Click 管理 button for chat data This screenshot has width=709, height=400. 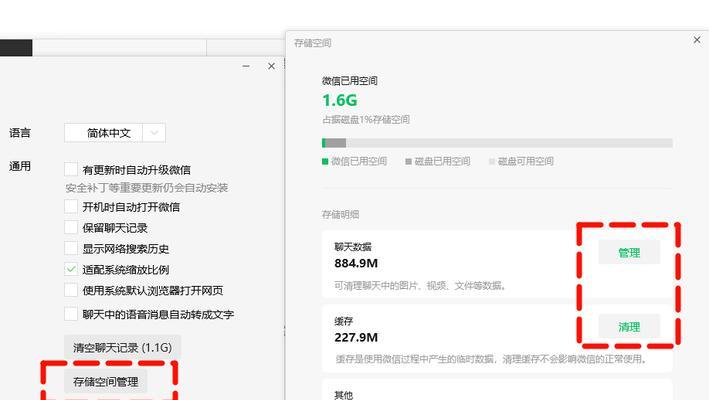629,253
